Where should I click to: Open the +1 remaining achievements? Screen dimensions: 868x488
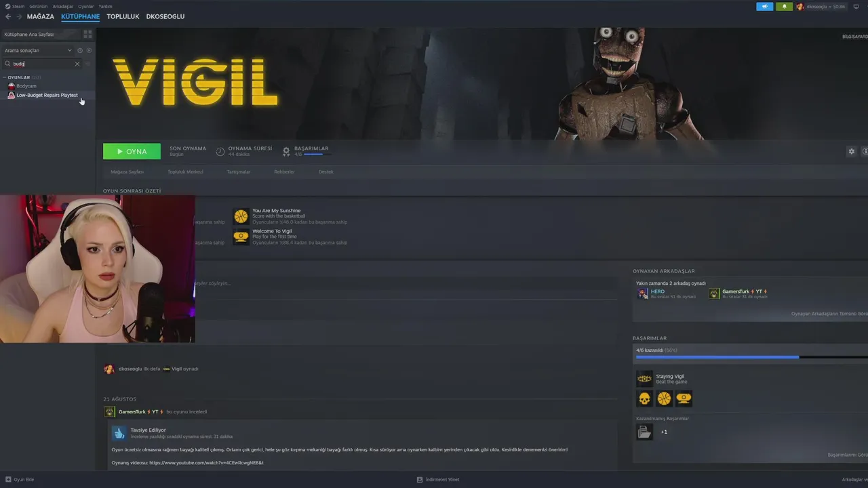pos(664,432)
